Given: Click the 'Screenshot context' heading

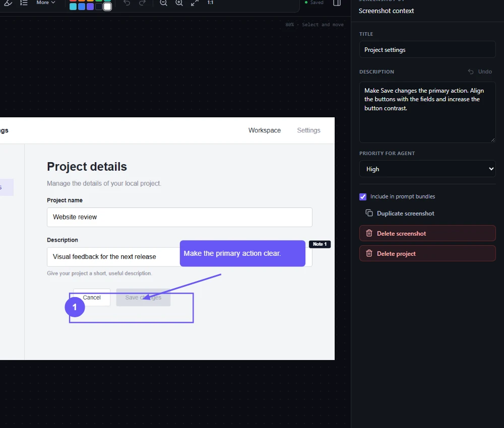Looking at the screenshot, I should 386,11.
